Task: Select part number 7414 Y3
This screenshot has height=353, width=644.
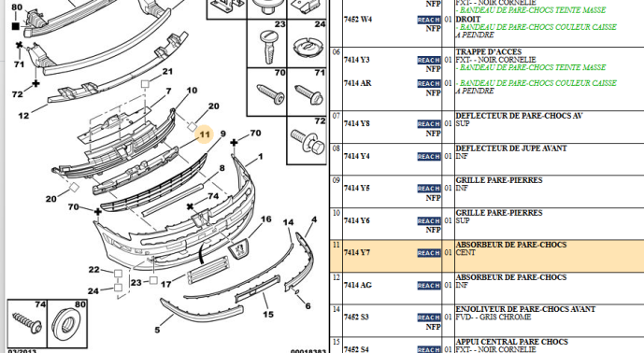Action: (x=356, y=60)
